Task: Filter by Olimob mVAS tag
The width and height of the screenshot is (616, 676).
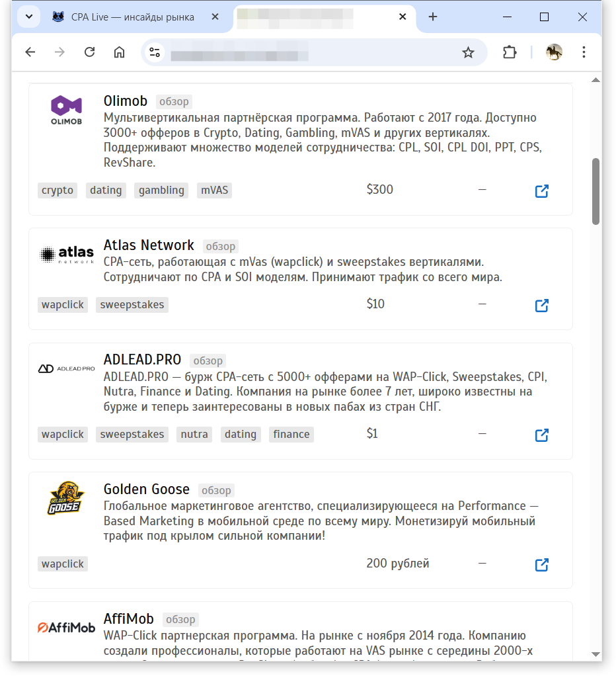Action: [215, 190]
